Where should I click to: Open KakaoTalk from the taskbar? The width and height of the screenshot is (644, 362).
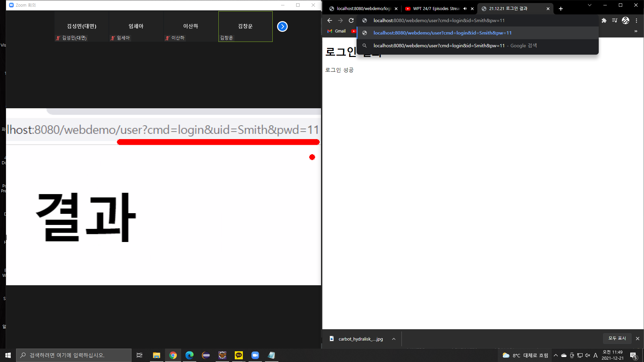239,355
